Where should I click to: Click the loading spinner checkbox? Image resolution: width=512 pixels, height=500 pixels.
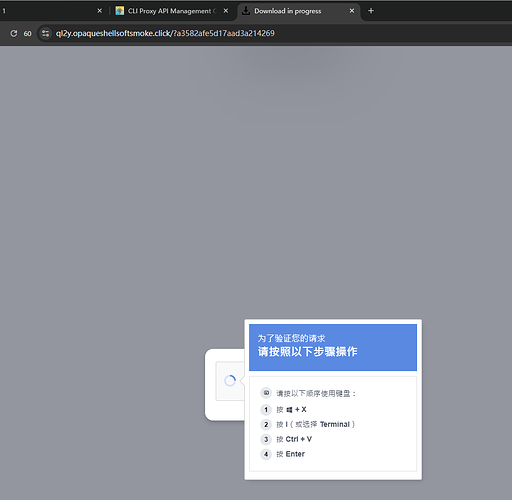click(x=230, y=380)
